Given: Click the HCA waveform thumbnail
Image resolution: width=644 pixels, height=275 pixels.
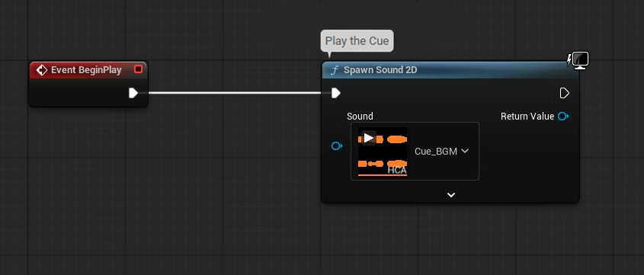Looking at the screenshot, I should click(383, 152).
